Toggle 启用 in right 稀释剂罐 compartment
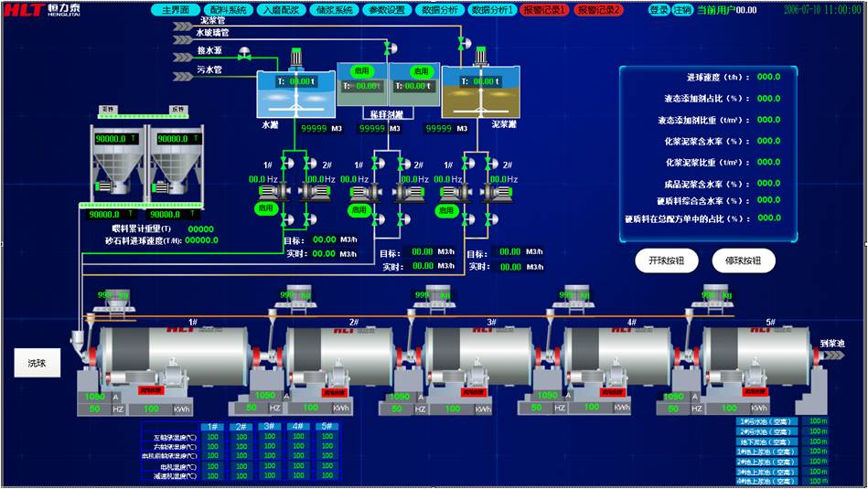Image resolution: width=868 pixels, height=489 pixels. (x=420, y=70)
